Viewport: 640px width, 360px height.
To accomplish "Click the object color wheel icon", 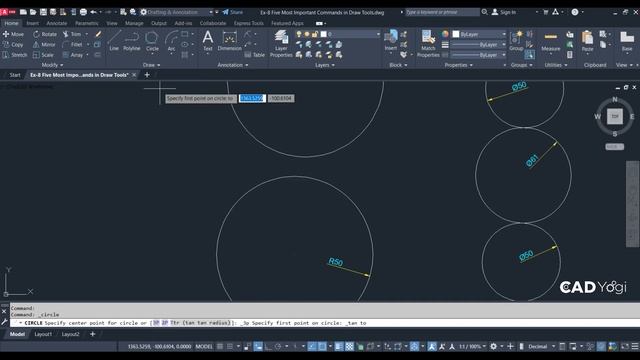I will click(x=445, y=34).
